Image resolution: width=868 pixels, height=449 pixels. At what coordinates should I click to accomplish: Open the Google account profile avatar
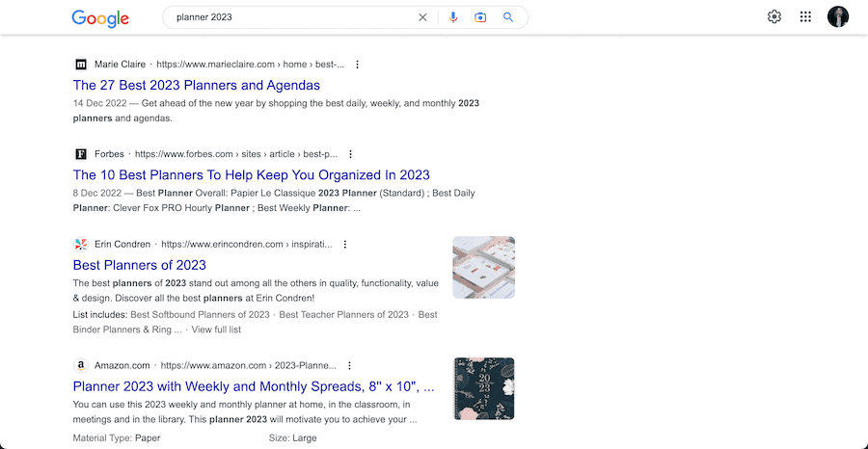(x=838, y=17)
